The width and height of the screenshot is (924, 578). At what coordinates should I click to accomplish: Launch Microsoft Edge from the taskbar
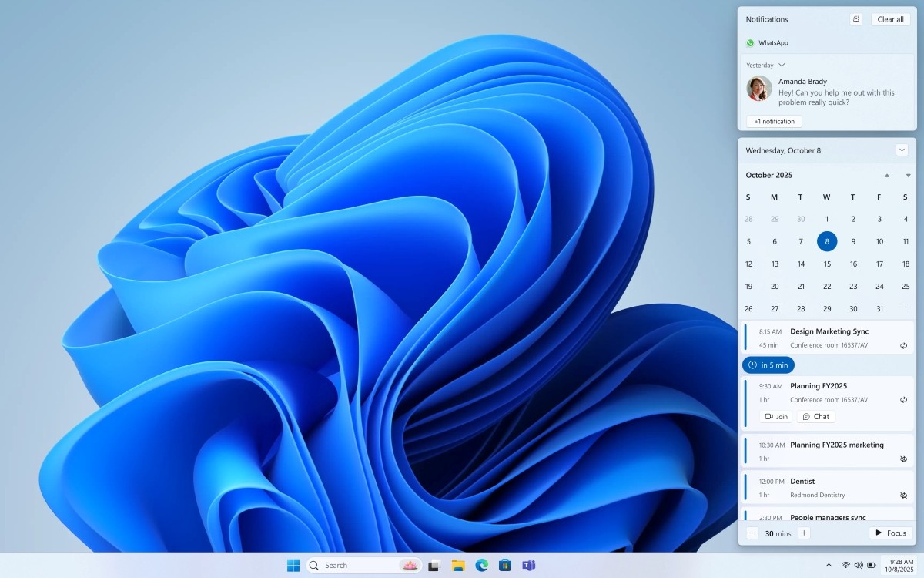(482, 565)
